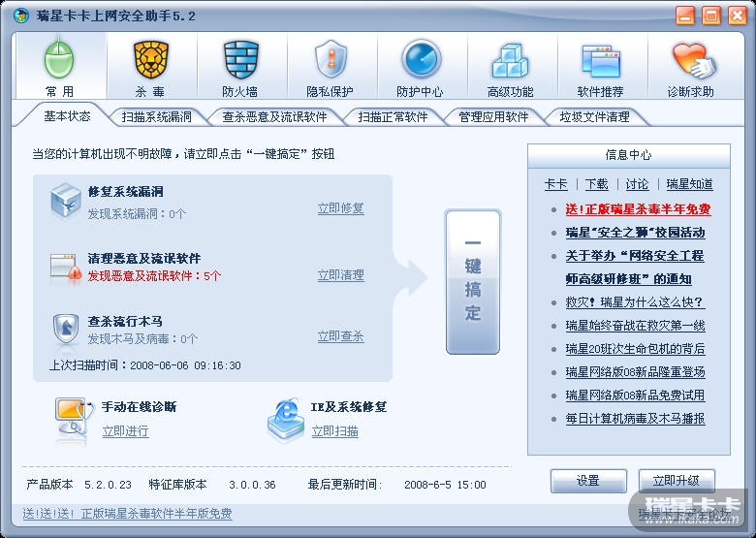Click the 查杀流行木马 knight shield icon
This screenshot has height=538, width=756.
pyautogui.click(x=66, y=329)
